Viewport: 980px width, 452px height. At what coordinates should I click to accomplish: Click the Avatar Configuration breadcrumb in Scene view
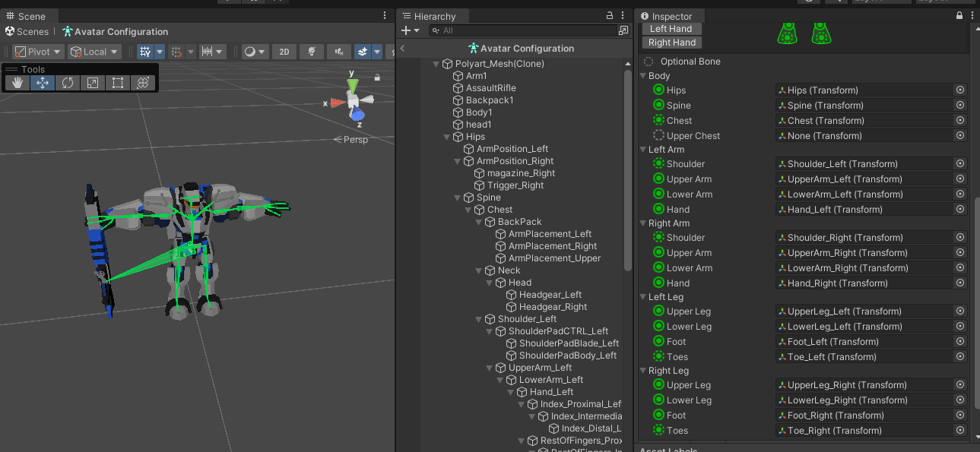click(x=115, y=32)
